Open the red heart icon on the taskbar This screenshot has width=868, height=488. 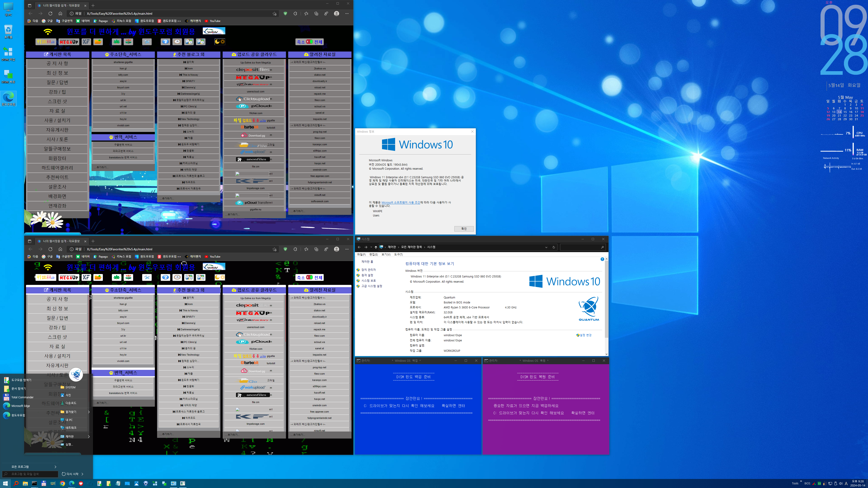(81, 483)
